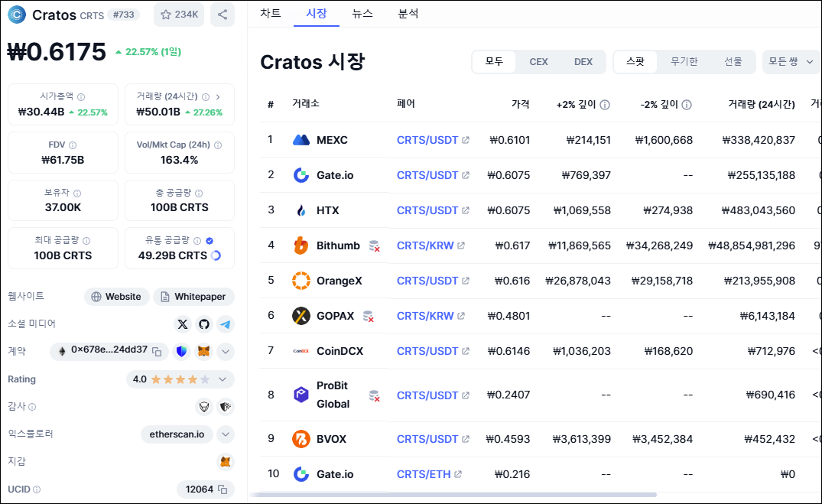
Task: Open the Website button
Action: 116,297
